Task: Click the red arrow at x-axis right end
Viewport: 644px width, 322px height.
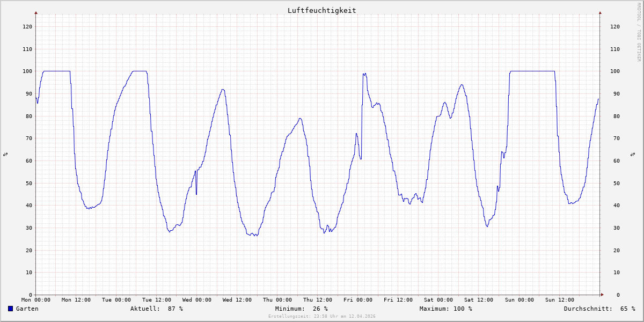Action: pyautogui.click(x=602, y=295)
